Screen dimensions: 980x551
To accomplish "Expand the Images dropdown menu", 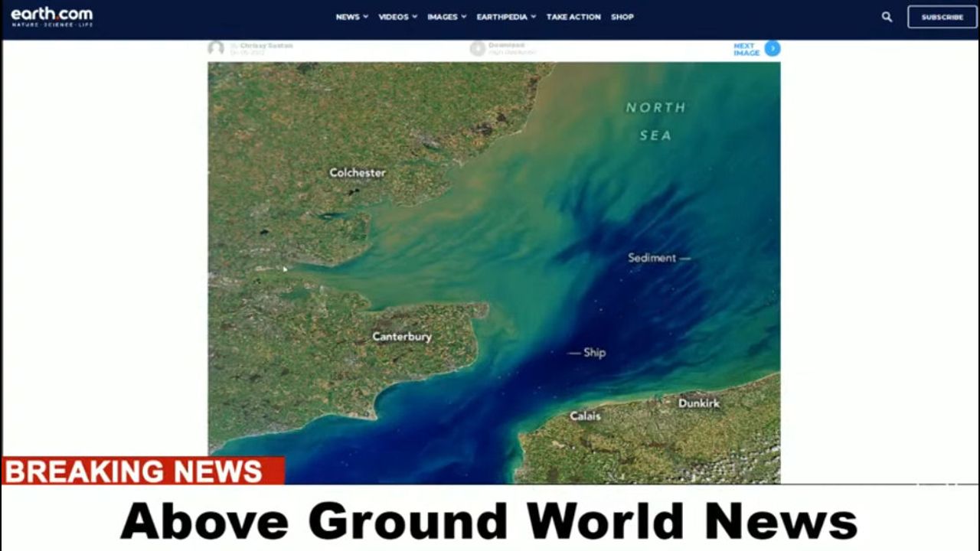I will 446,17.
